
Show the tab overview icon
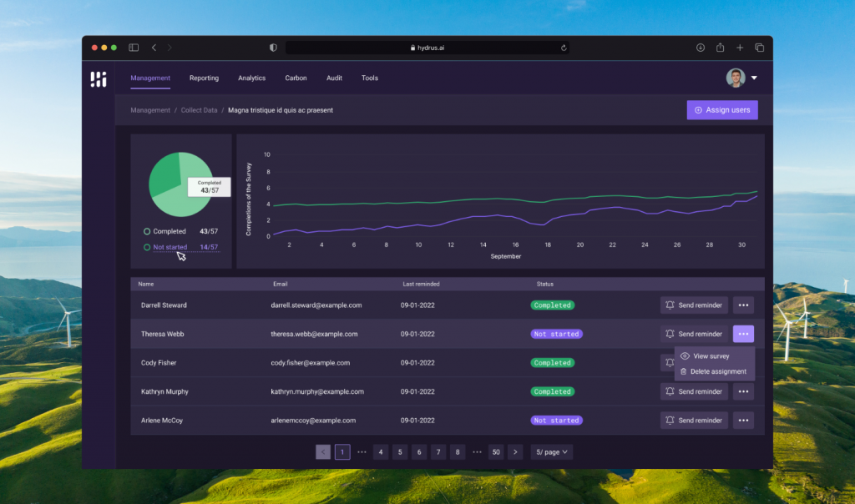[x=759, y=48]
